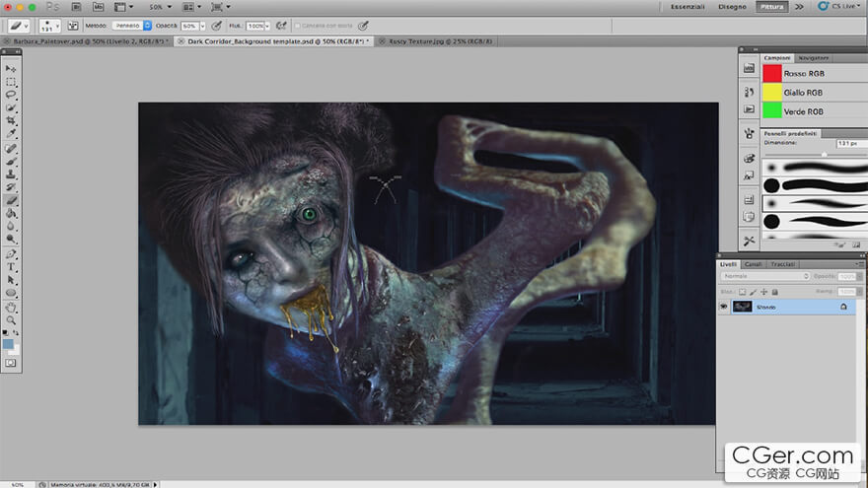The image size is (868, 488).
Task: Select the History Brush tool
Action: (11, 187)
